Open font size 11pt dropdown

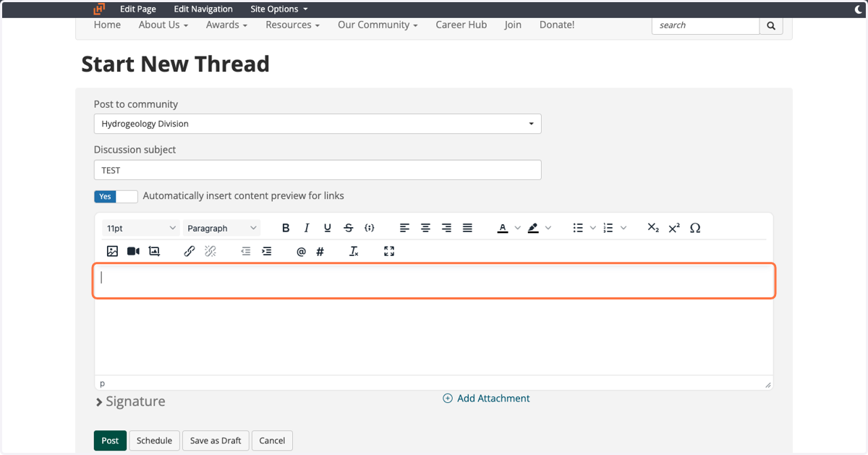[141, 228]
